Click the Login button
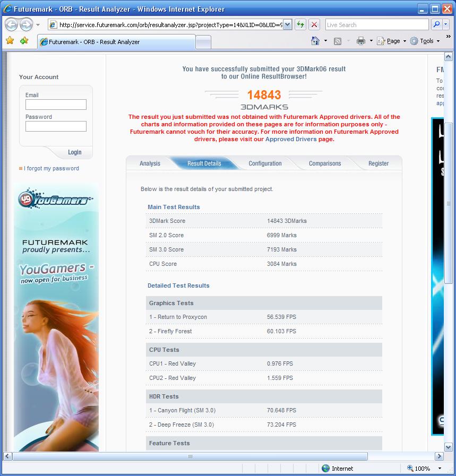The width and height of the screenshot is (456, 476). tap(75, 152)
